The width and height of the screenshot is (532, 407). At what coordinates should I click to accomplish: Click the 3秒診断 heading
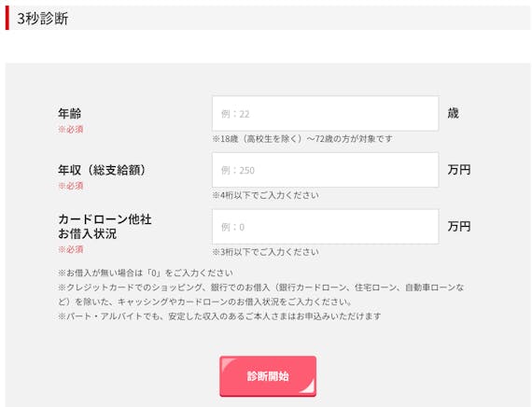tap(43, 19)
